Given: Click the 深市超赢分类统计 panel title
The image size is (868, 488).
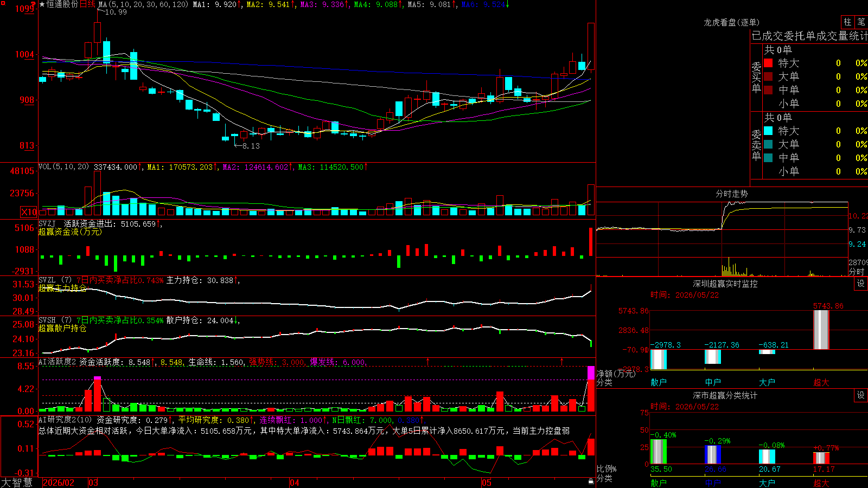Looking at the screenshot, I should [725, 395].
